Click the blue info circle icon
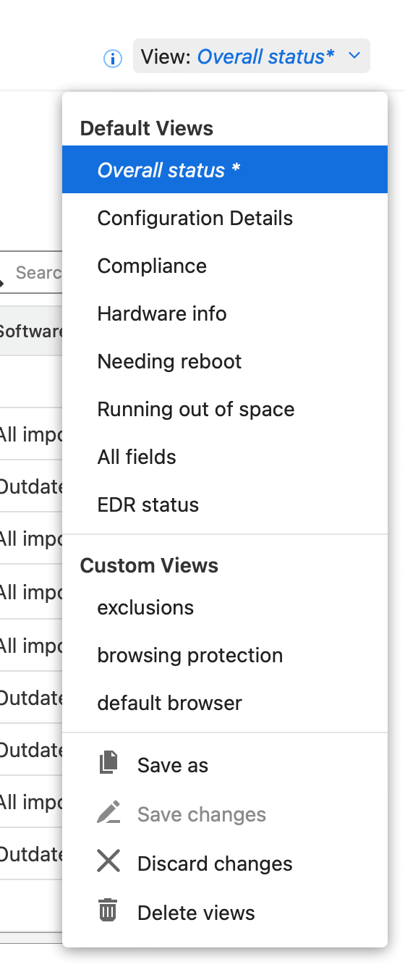Screen dimensions: 405x980 113,58
